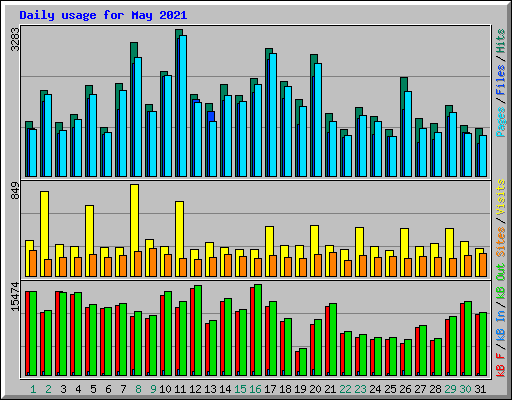Click day 9 on the x-axis
The height and width of the screenshot is (400, 512).
(x=153, y=389)
